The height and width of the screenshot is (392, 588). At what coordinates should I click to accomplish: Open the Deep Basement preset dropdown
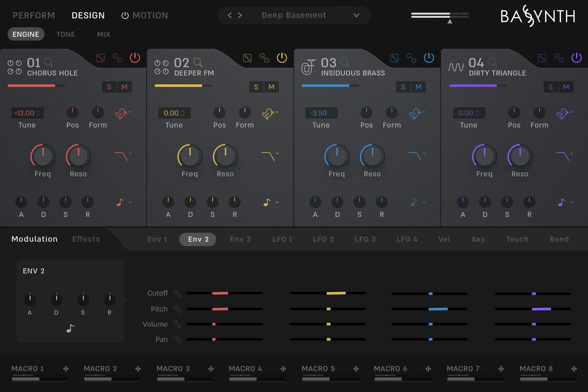(x=356, y=15)
